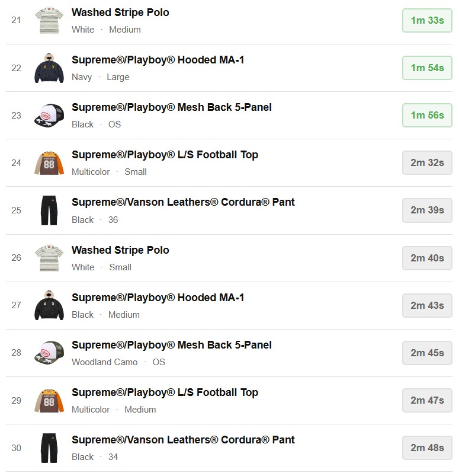Screen dimensions: 459x476
Task: Click the Washed Stripe Polo Small thumbnail
Action: click(49, 258)
